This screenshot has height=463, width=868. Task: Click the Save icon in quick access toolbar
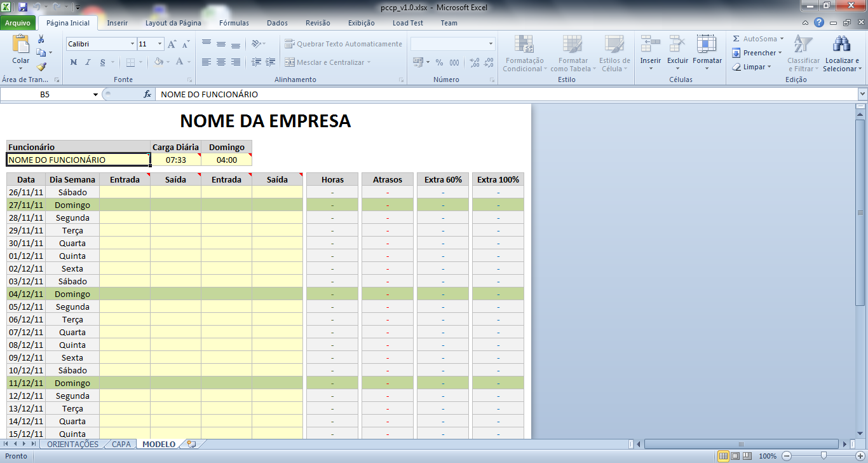click(23, 7)
